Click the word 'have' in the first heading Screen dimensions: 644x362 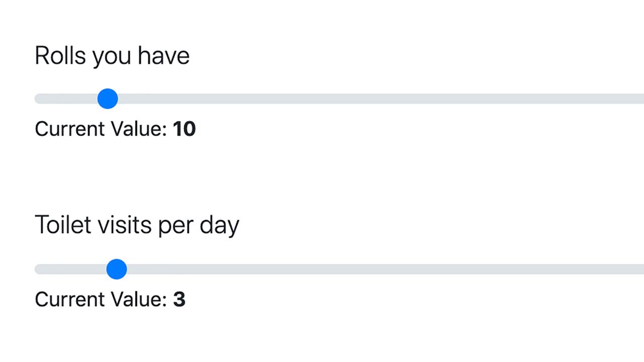click(x=164, y=55)
